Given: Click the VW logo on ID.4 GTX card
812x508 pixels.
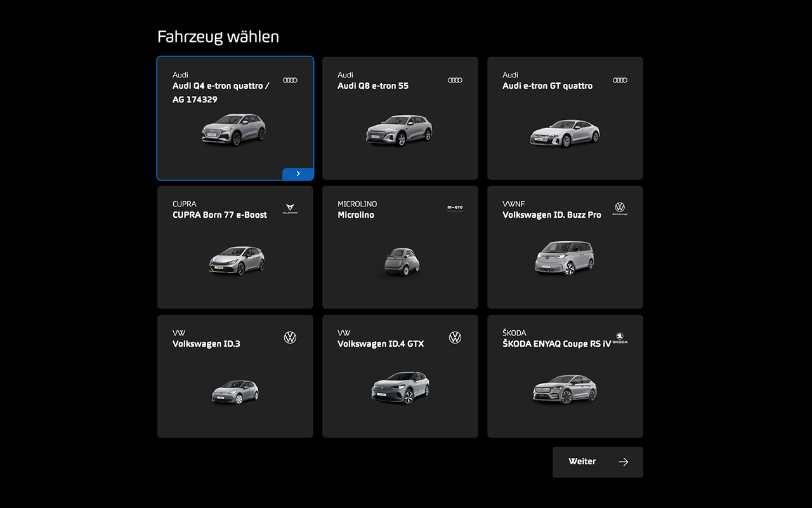Looking at the screenshot, I should (455, 338).
